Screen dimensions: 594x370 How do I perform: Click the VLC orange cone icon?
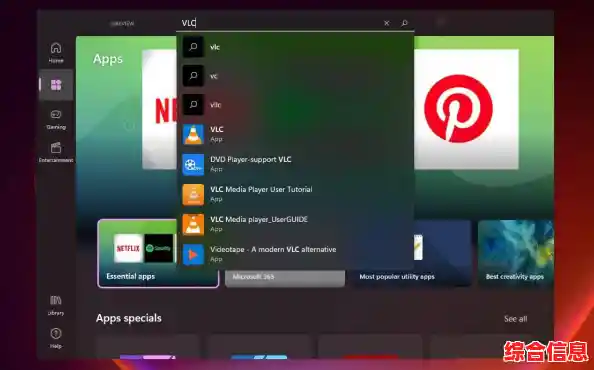[193, 134]
